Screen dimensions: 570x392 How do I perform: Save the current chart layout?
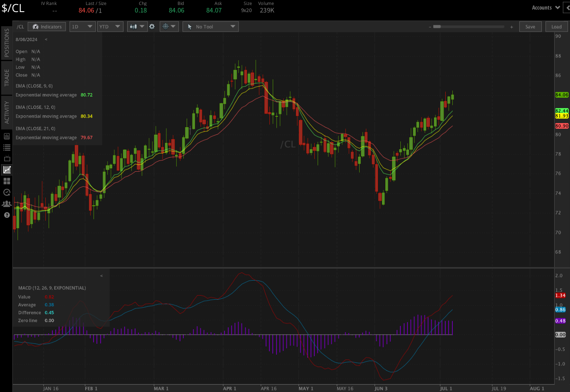[x=530, y=26]
